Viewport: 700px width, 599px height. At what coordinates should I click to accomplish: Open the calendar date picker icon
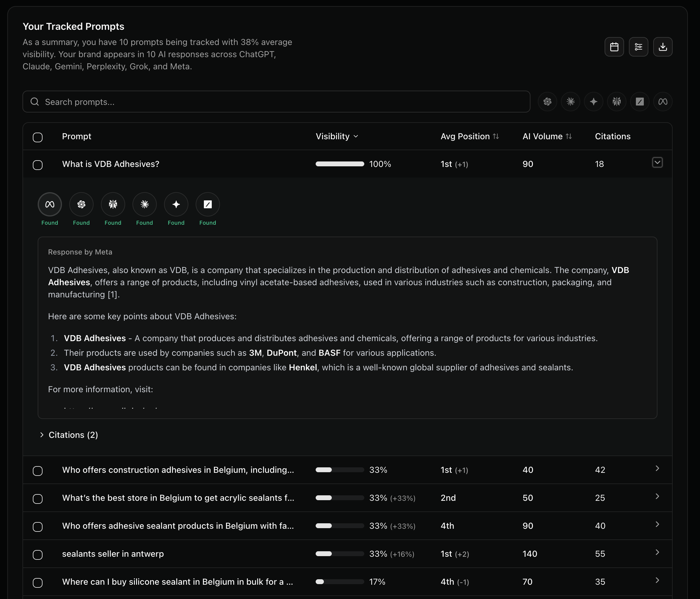(614, 47)
